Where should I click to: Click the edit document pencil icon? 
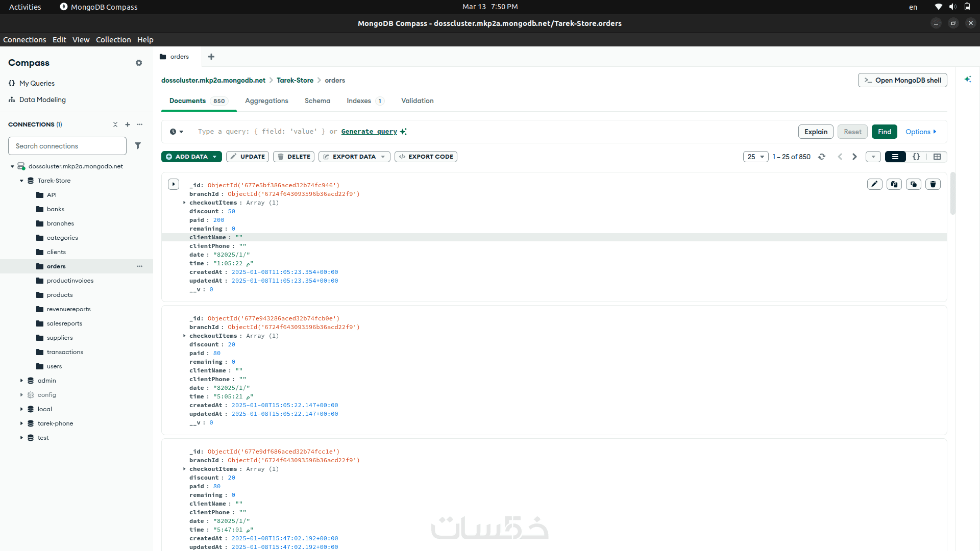click(x=874, y=184)
